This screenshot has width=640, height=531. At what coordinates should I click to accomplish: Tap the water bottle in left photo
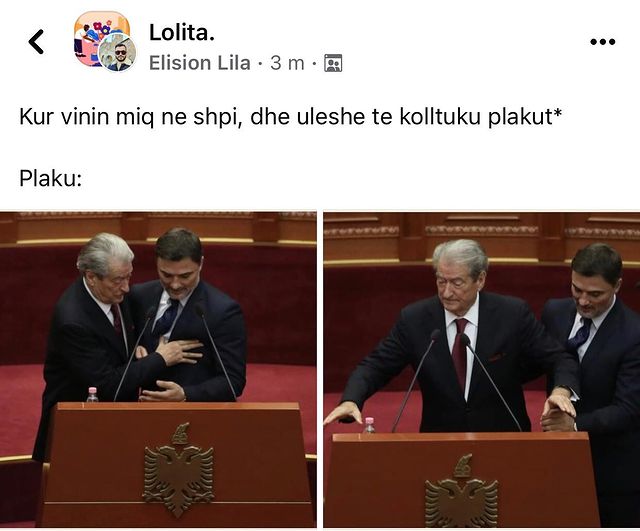[93, 395]
